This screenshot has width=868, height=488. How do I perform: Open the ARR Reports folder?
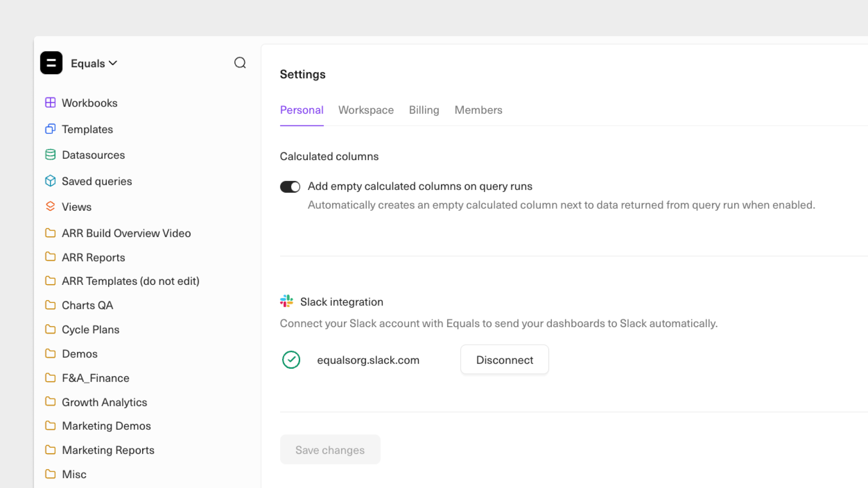tap(93, 257)
